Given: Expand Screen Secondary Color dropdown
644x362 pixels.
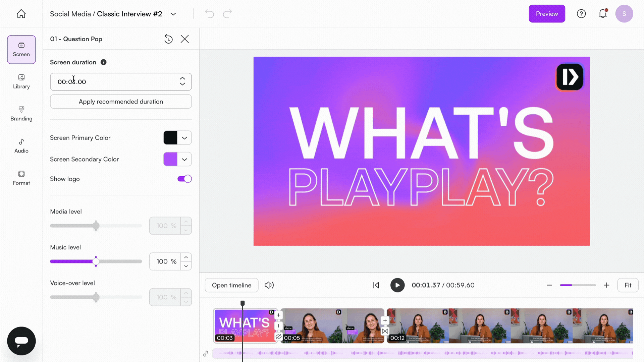Looking at the screenshot, I should pos(184,159).
